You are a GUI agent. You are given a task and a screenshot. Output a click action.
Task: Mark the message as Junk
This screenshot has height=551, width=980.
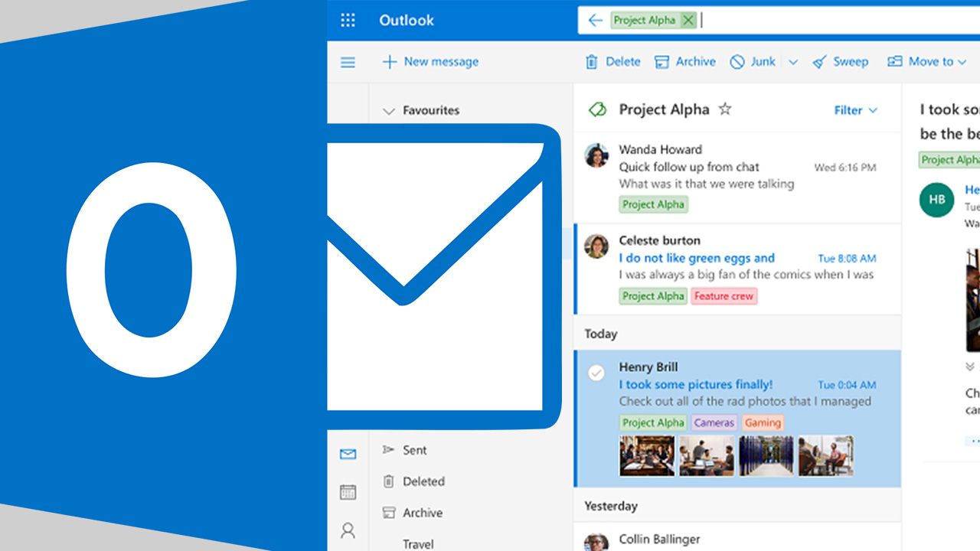(x=737, y=61)
